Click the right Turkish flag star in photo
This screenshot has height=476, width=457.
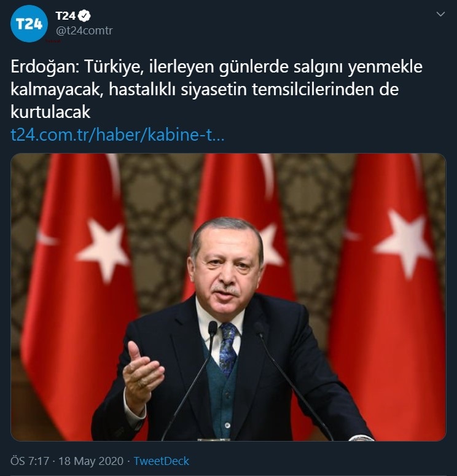[x=402, y=243]
